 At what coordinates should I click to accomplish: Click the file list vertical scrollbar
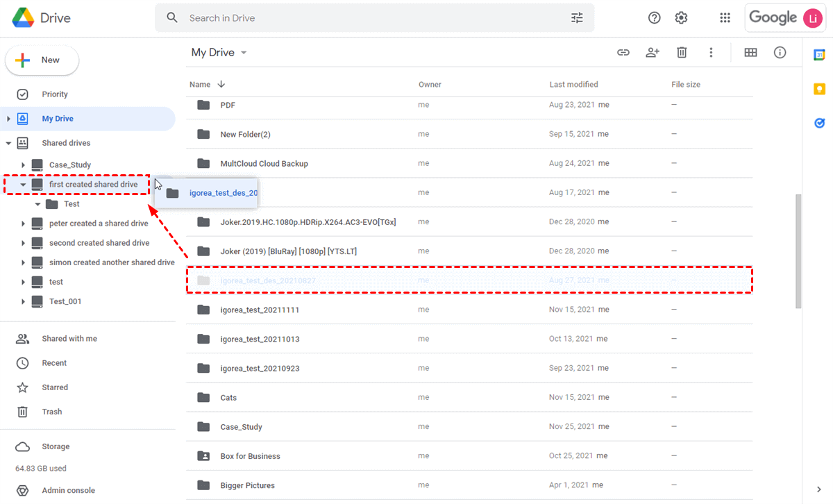pos(798,251)
